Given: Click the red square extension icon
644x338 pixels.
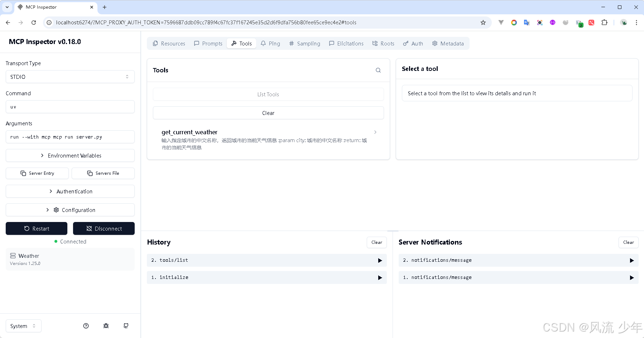Looking at the screenshot, I should pos(591,23).
